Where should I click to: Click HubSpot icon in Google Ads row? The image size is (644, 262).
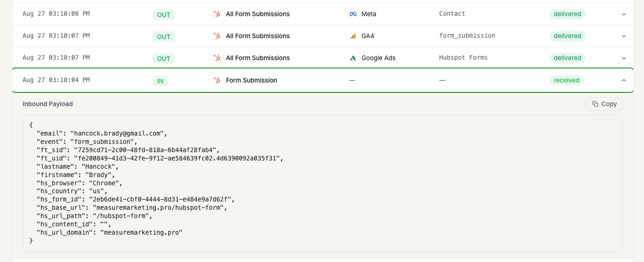point(217,58)
